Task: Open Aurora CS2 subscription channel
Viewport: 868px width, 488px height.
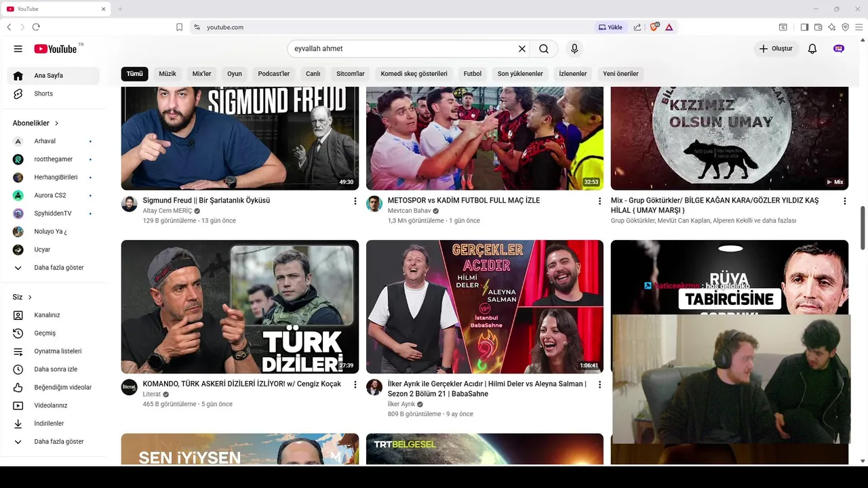Action: 54,195
